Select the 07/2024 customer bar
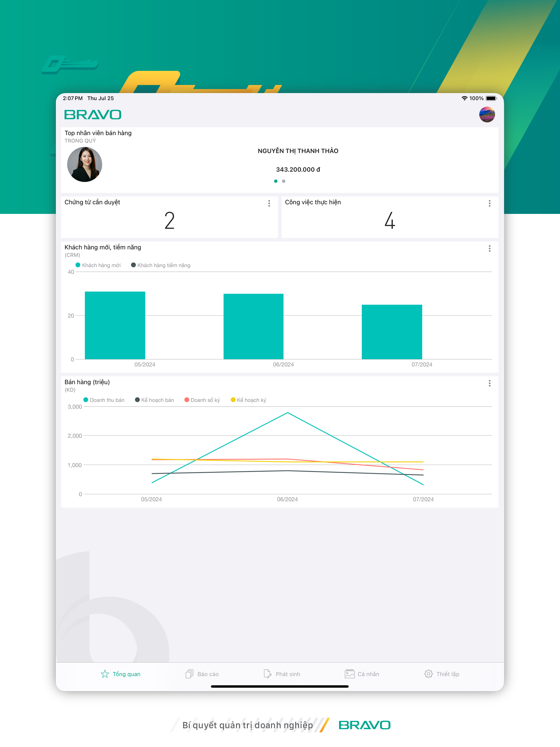 [392, 332]
